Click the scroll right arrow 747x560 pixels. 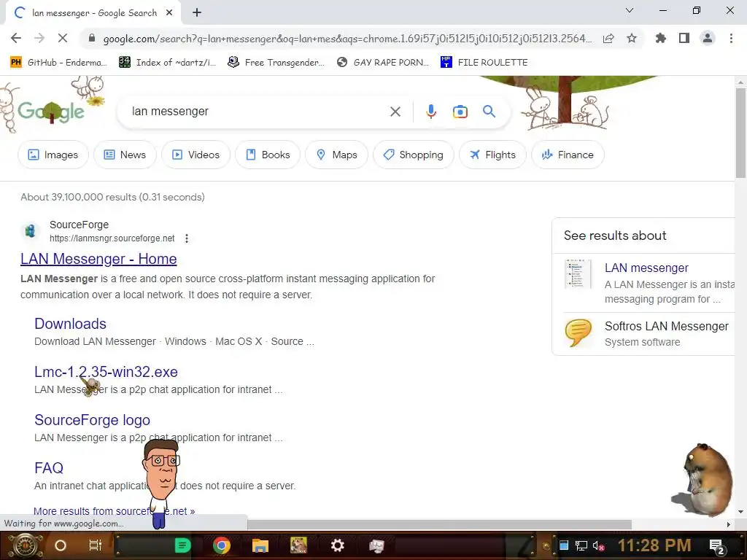728,524
